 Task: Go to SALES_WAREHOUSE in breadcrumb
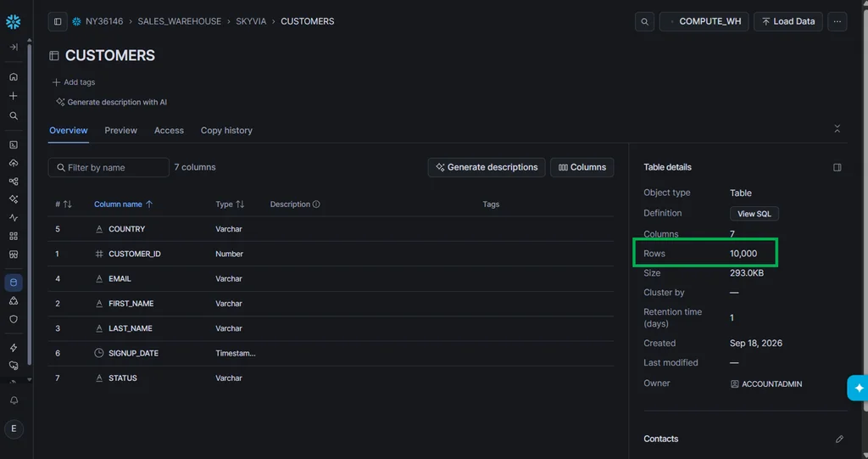tap(180, 21)
